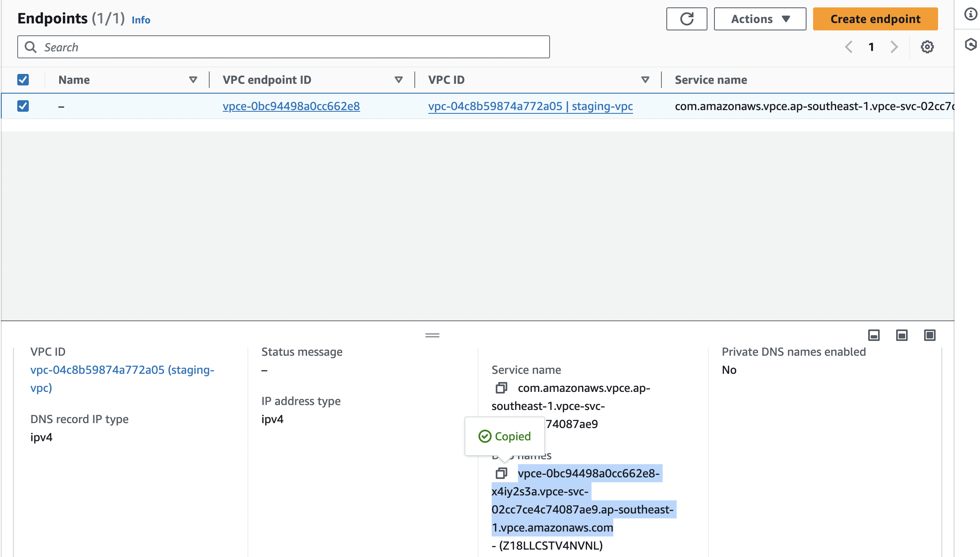
Task: Click the refresh endpoints icon button
Action: pyautogui.click(x=686, y=19)
